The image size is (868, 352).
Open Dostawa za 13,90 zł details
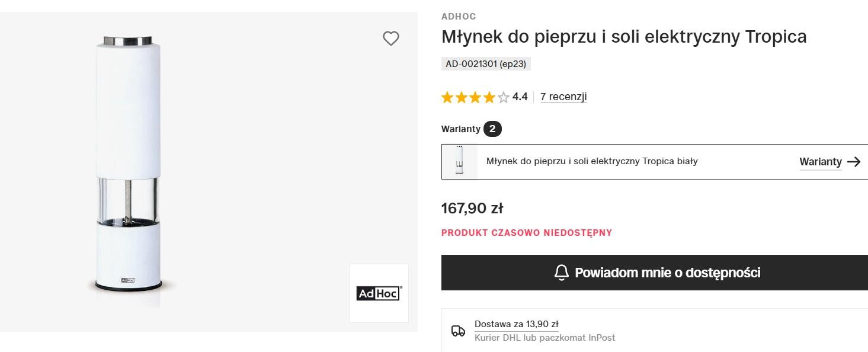(x=516, y=324)
